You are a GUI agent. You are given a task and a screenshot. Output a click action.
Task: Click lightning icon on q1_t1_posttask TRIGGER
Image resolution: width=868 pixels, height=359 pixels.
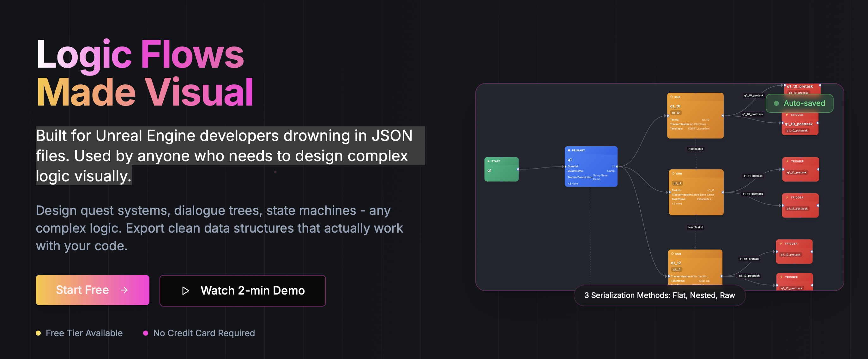click(787, 197)
